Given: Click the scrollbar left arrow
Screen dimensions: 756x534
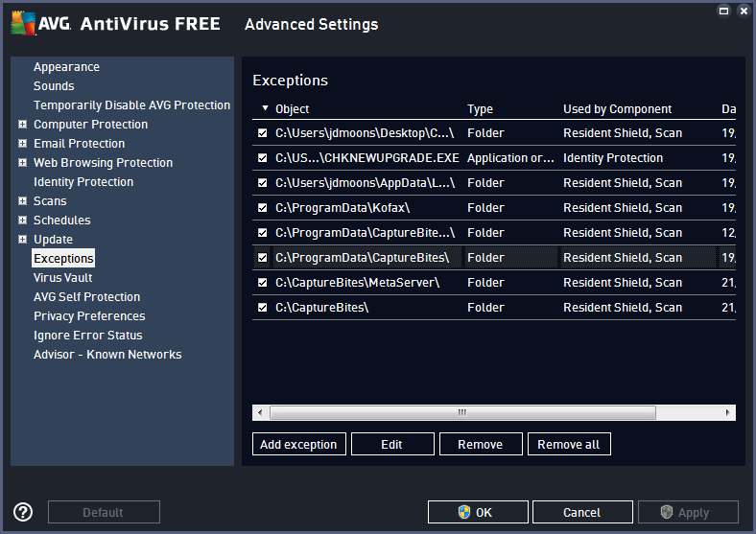Looking at the screenshot, I should [260, 412].
